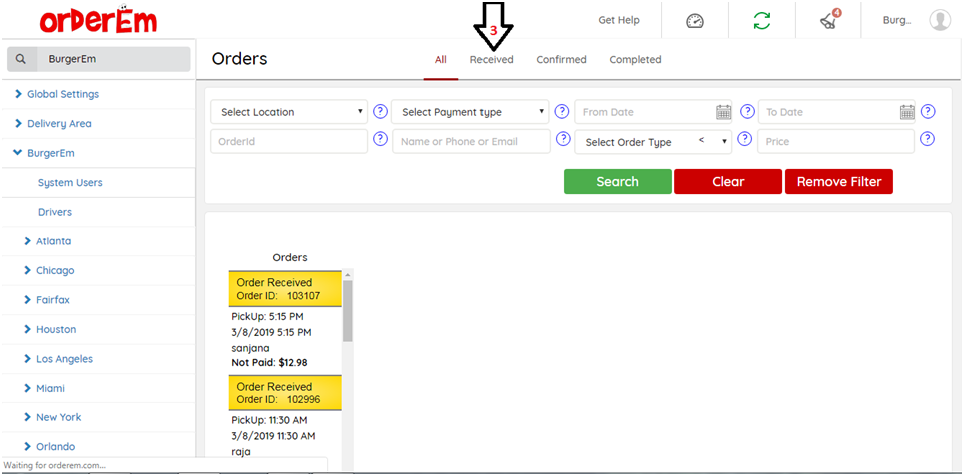Click the green refresh sync icon
This screenshot has height=476, width=964.
(762, 21)
